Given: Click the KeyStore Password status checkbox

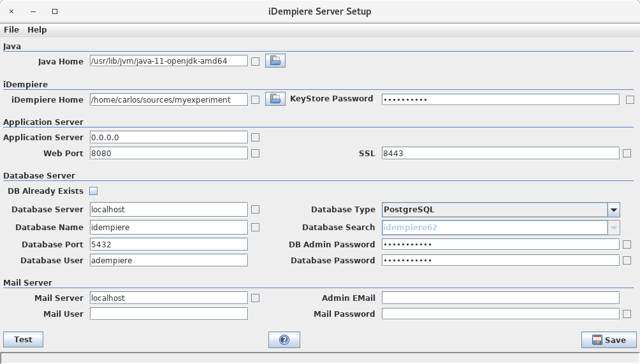Looking at the screenshot, I should click(630, 100).
